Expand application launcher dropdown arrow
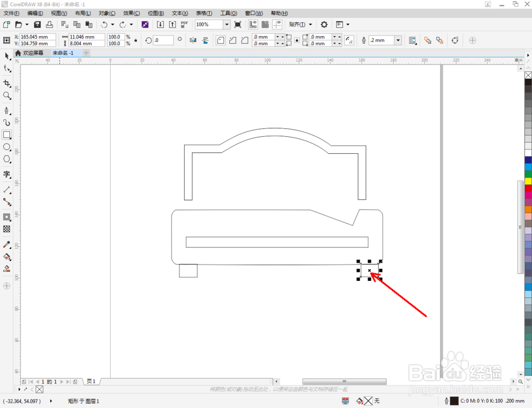Viewport: 532px width, 408px height. click(x=348, y=24)
